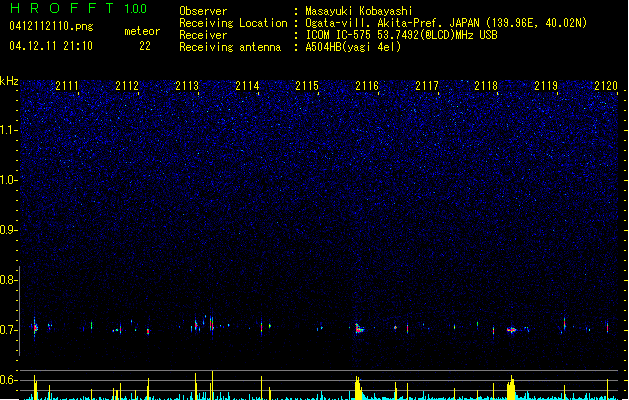Click the 2117 time marker
Viewport: 629px width, 400px height.
(x=427, y=85)
